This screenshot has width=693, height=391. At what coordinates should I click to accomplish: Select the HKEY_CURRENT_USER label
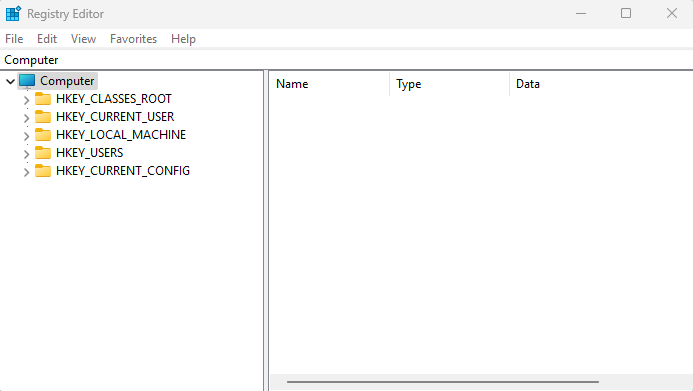(x=115, y=117)
